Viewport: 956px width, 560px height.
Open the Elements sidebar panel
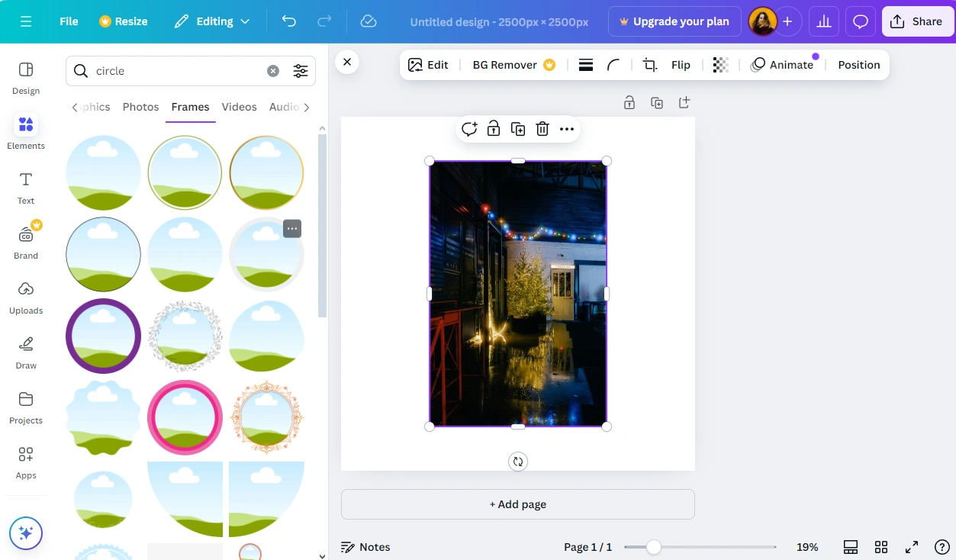tap(26, 133)
